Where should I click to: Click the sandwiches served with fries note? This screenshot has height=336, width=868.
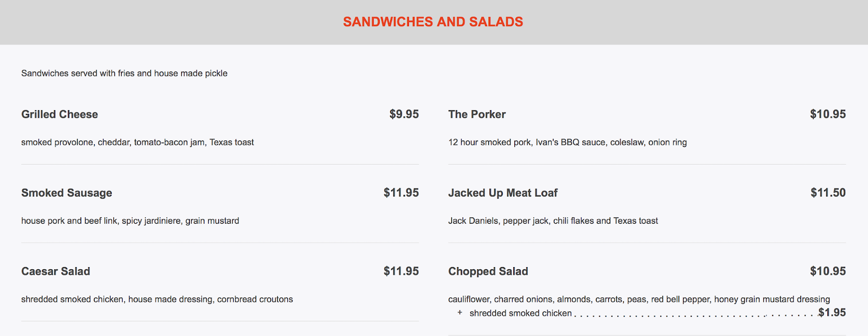124,73
